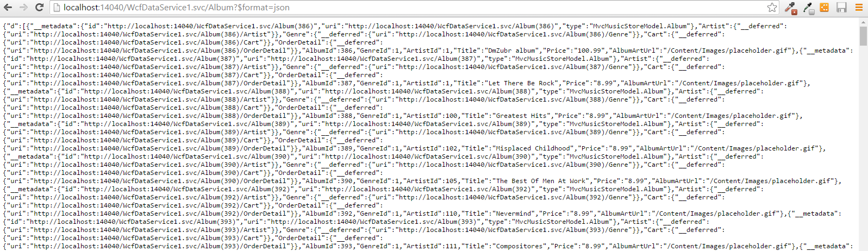The image size is (868, 251).
Task: Click the "Let There Be Rock" title text
Action: [x=522, y=83]
